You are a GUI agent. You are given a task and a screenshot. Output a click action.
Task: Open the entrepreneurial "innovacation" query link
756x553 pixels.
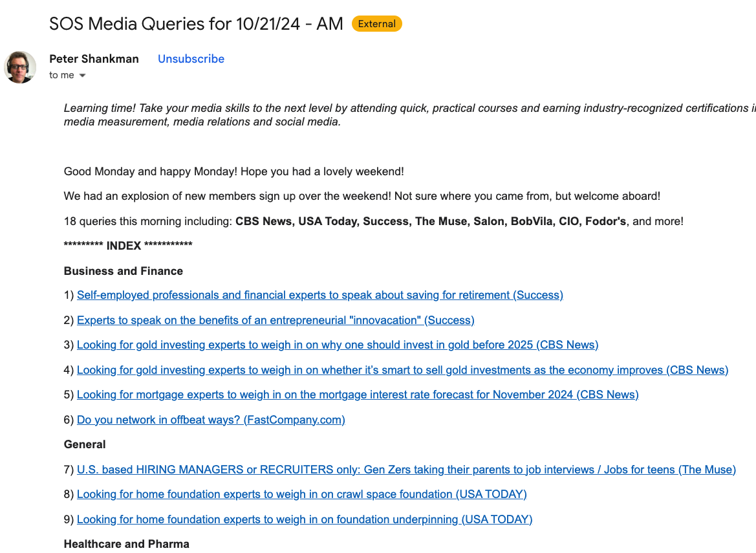coord(275,320)
